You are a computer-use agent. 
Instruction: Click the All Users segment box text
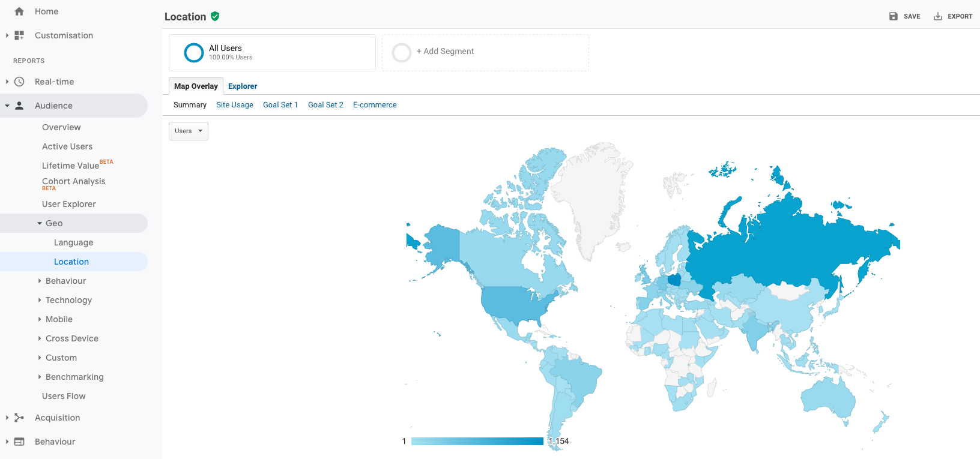[x=231, y=52]
